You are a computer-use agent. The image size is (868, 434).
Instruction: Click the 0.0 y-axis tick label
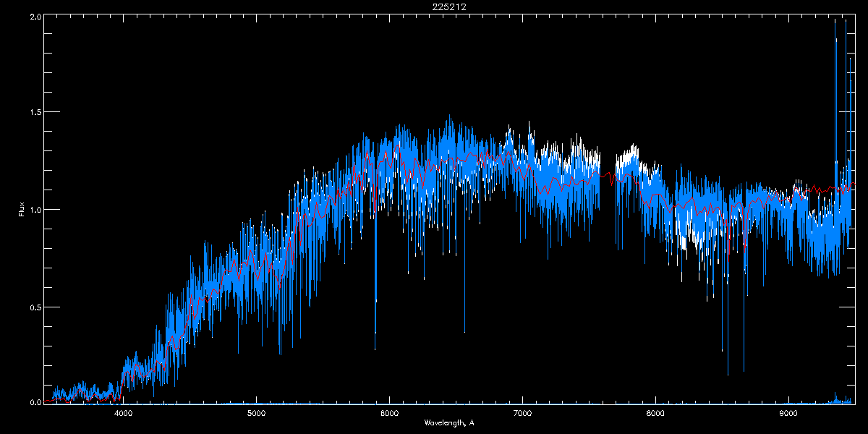[35, 401]
